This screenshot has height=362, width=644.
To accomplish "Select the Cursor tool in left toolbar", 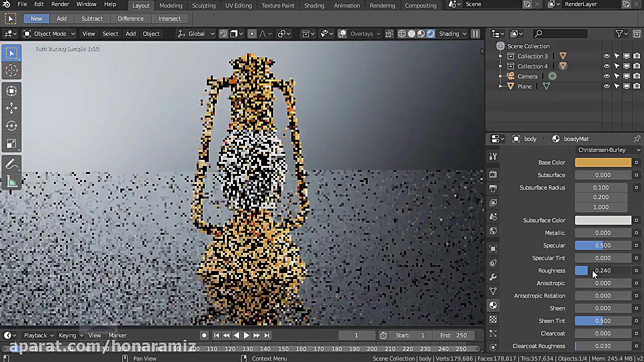I will point(12,71).
